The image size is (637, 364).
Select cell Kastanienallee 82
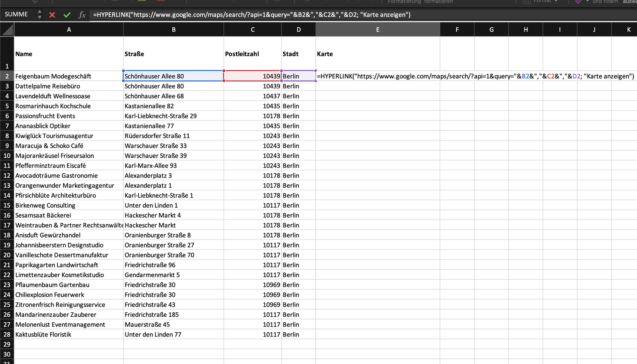pos(174,106)
